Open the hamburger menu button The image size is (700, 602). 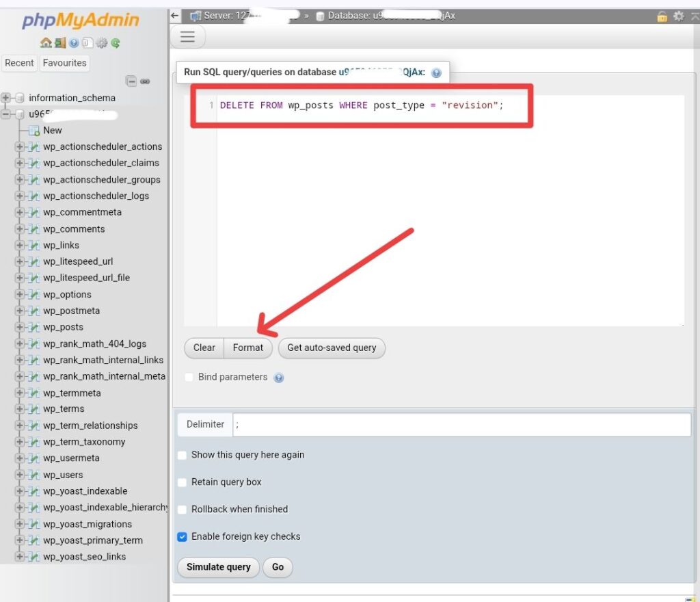point(187,37)
